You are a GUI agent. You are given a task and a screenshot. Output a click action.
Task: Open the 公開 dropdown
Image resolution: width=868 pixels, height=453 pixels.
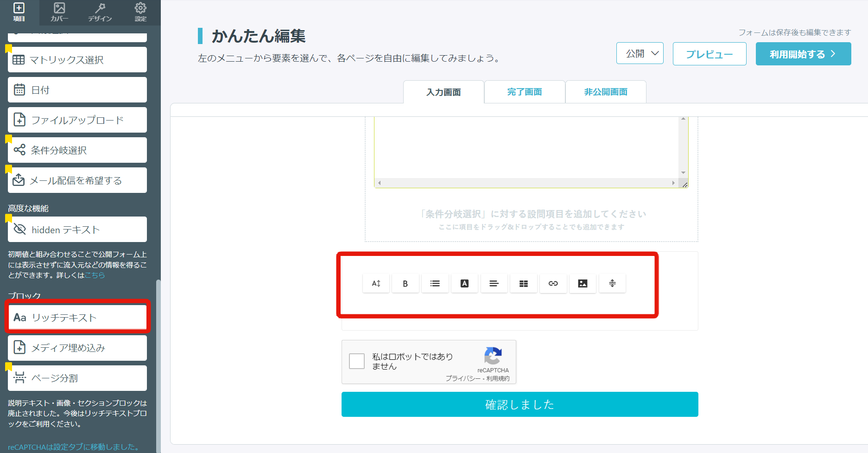click(640, 53)
